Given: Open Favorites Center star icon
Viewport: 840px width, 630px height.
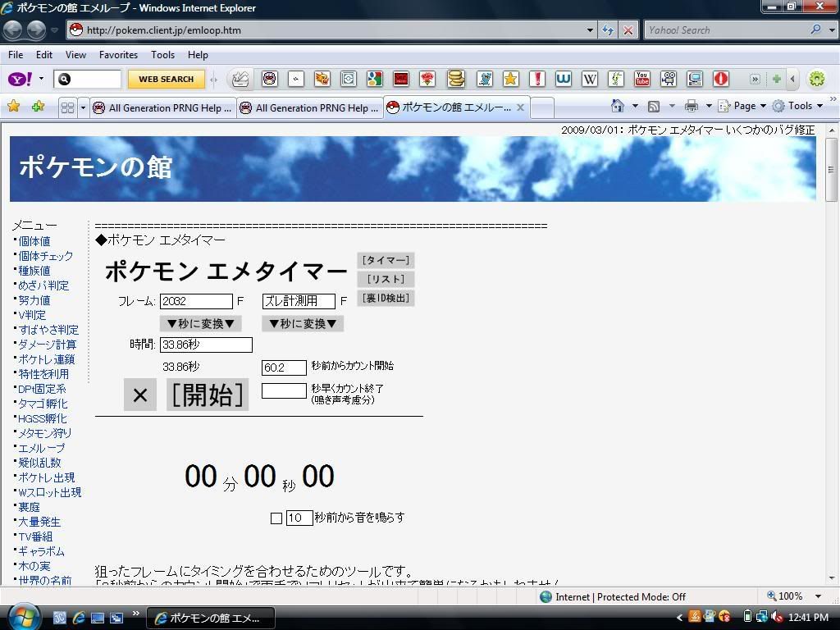Looking at the screenshot, I should pos(13,107).
